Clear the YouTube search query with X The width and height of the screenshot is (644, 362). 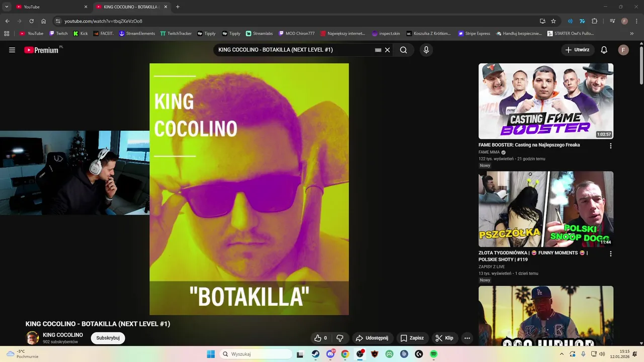[387, 50]
